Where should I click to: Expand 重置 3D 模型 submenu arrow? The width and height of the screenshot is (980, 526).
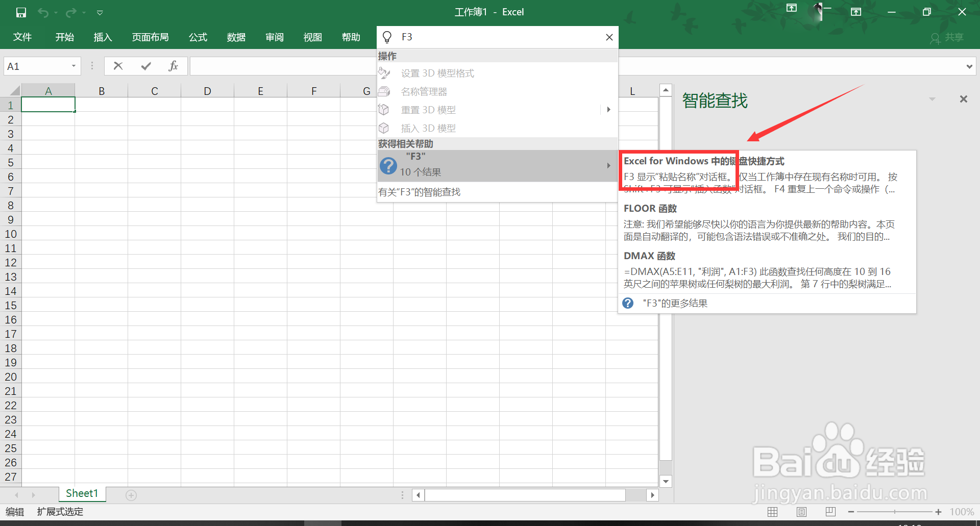pos(608,110)
